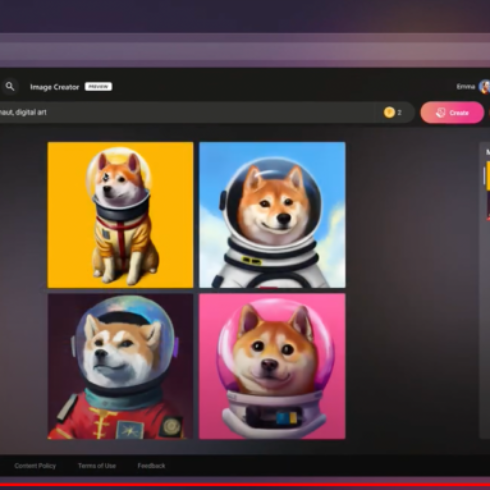
Task: Open Emma's profile avatar picture
Action: point(484,87)
